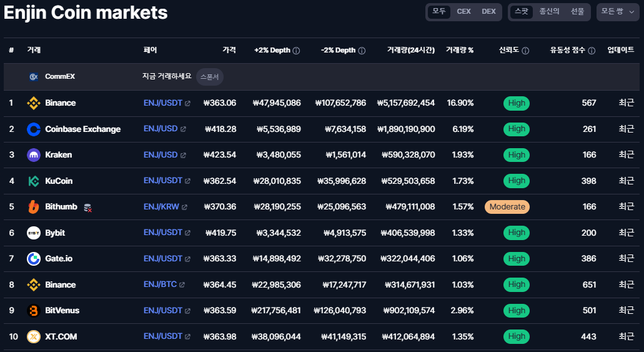Viewport: 644px width, 352px height.
Task: Switch to the 종신의 market tab
Action: (549, 12)
